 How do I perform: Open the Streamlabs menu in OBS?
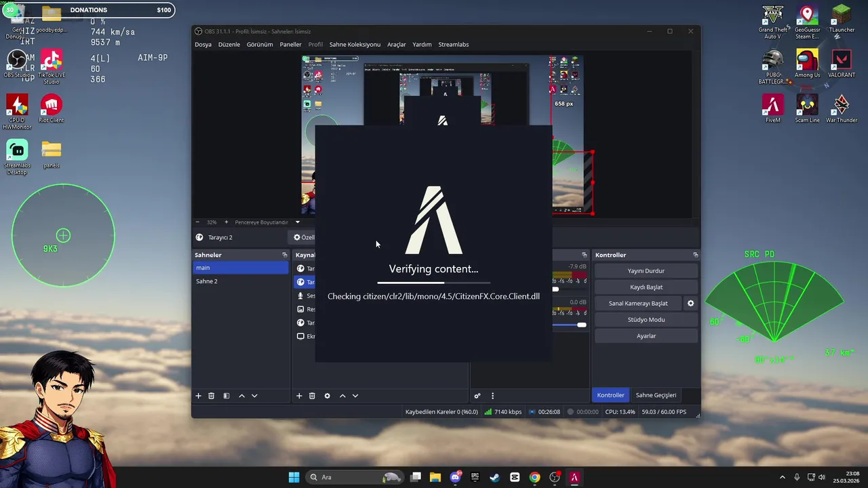[453, 45]
